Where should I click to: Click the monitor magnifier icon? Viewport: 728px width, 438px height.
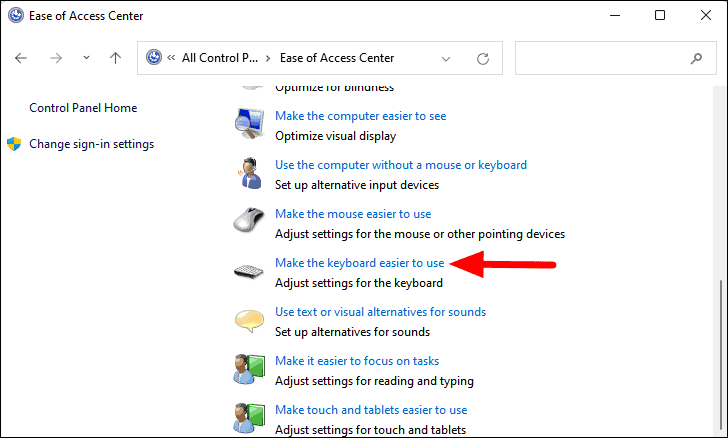point(249,123)
